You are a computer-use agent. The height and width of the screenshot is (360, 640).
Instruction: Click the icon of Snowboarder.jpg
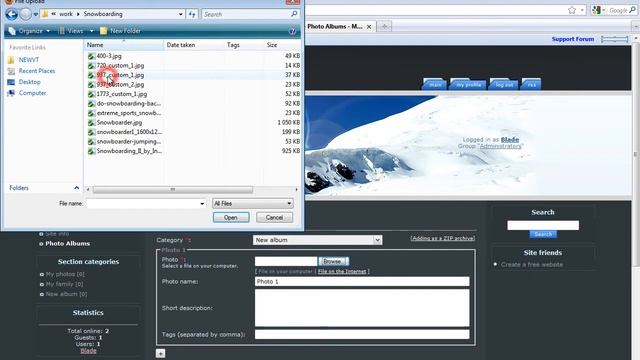coord(91,122)
